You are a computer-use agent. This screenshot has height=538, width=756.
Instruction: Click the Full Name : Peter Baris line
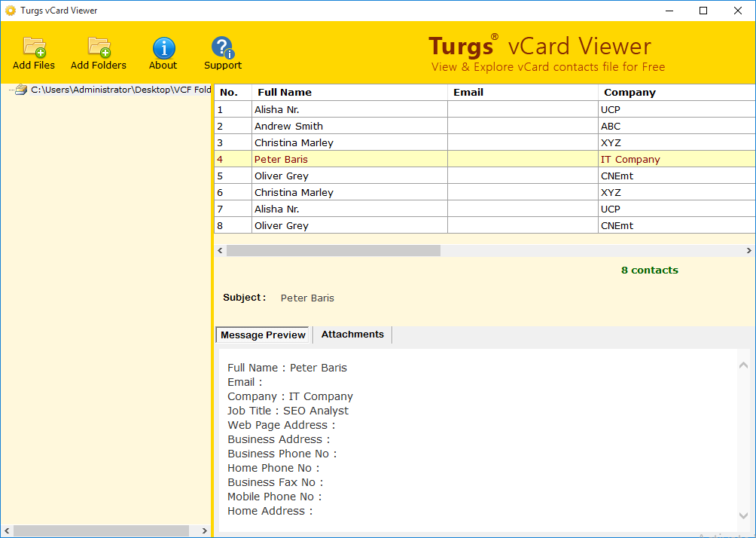click(287, 368)
